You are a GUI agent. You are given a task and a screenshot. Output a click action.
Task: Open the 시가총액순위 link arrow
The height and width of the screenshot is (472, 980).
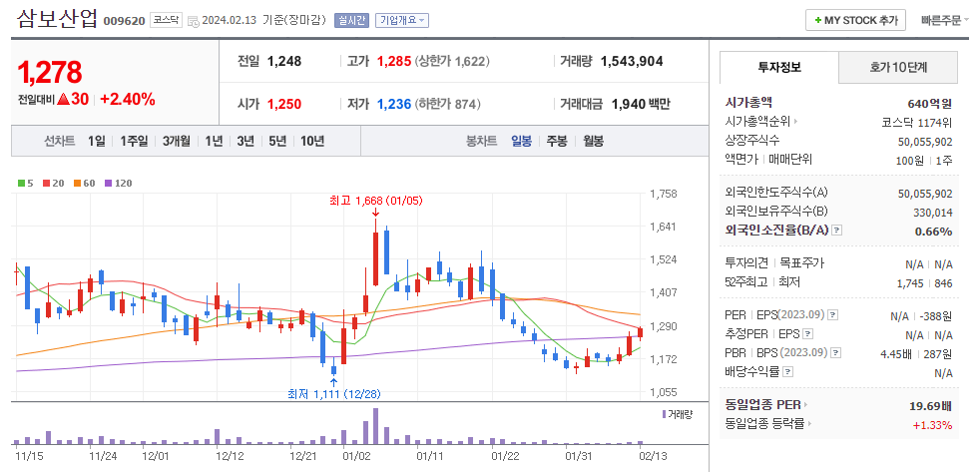[x=795, y=122]
